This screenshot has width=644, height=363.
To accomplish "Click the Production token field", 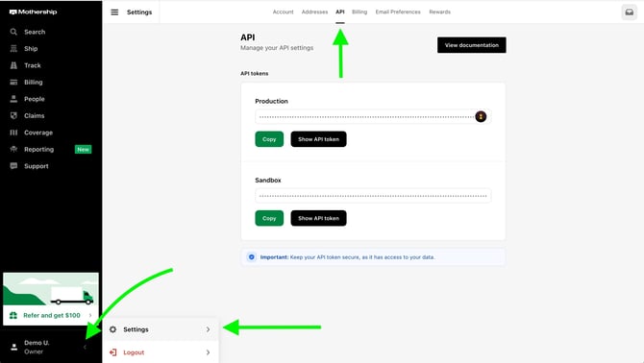I will (373, 116).
